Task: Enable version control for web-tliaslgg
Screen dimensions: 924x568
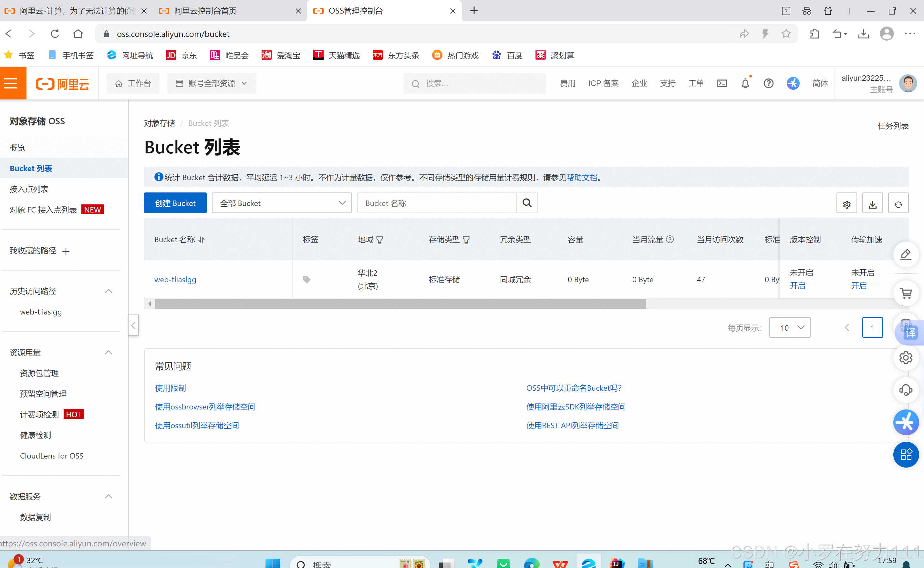Action: coord(797,285)
